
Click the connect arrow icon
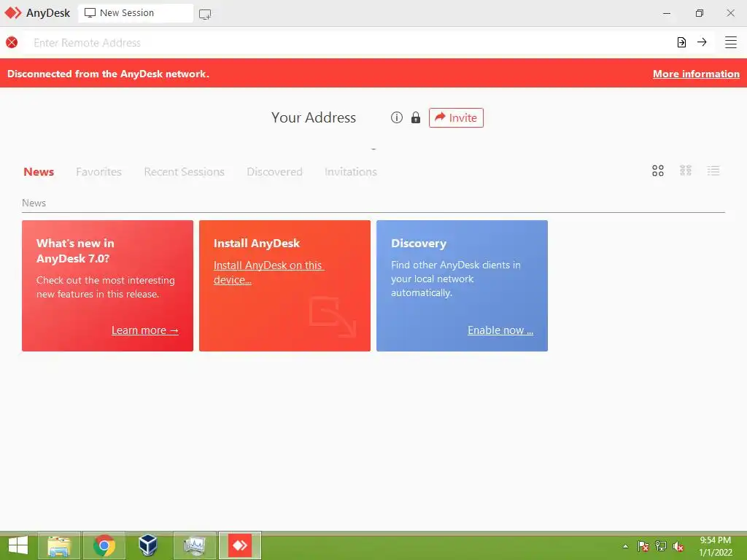coord(702,42)
